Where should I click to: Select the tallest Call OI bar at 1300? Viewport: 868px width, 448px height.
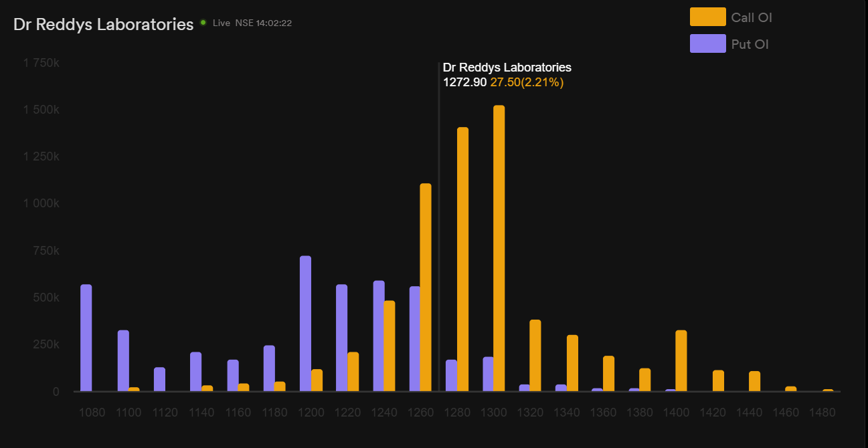click(499, 247)
